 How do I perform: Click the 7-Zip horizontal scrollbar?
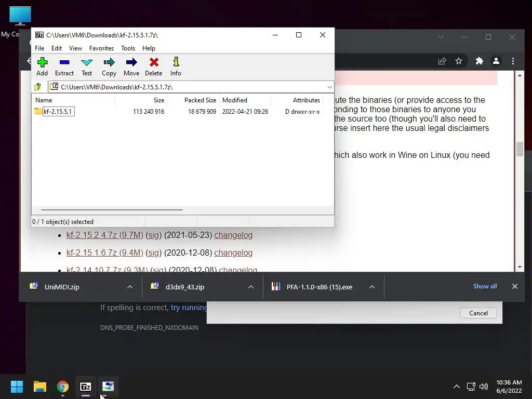pyautogui.click(x=112, y=210)
